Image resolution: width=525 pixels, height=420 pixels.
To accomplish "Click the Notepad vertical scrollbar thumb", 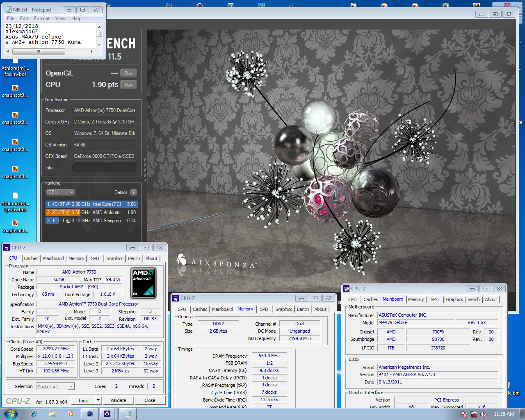I will coord(99,34).
